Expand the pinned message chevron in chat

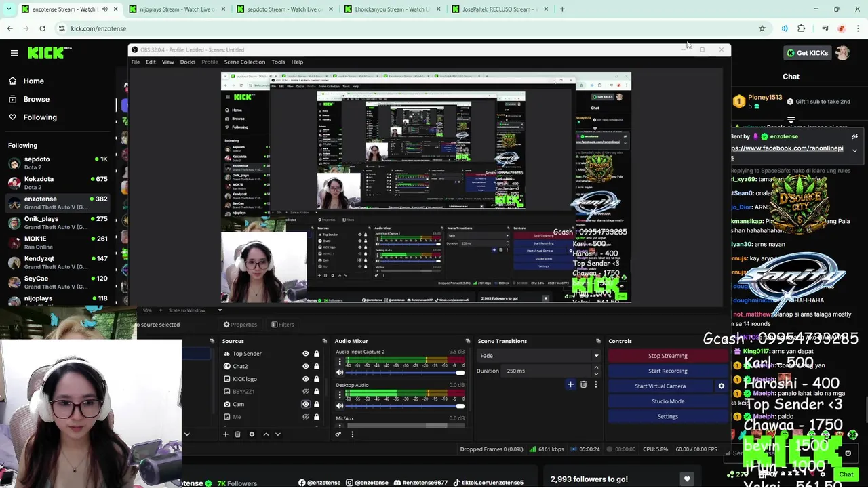pyautogui.click(x=854, y=150)
